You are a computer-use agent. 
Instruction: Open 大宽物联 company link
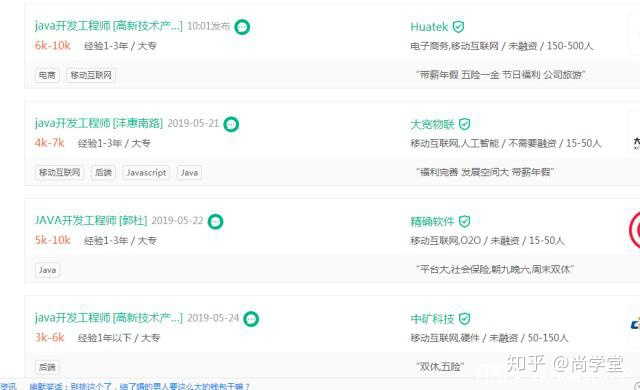point(432,124)
